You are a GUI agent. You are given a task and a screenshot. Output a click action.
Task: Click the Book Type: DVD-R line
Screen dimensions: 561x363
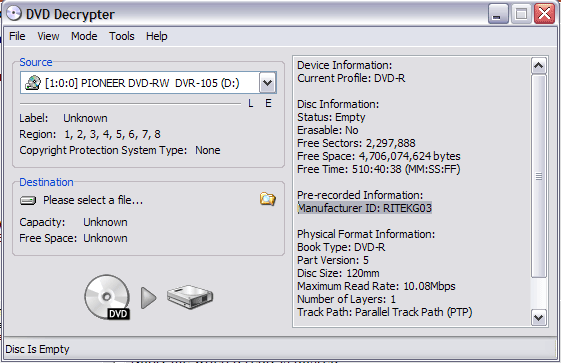point(341,247)
